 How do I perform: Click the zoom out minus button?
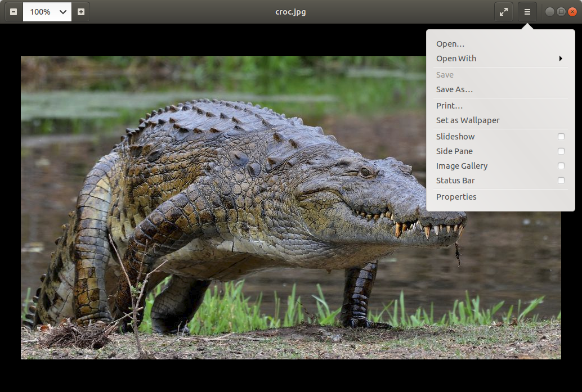coord(14,12)
